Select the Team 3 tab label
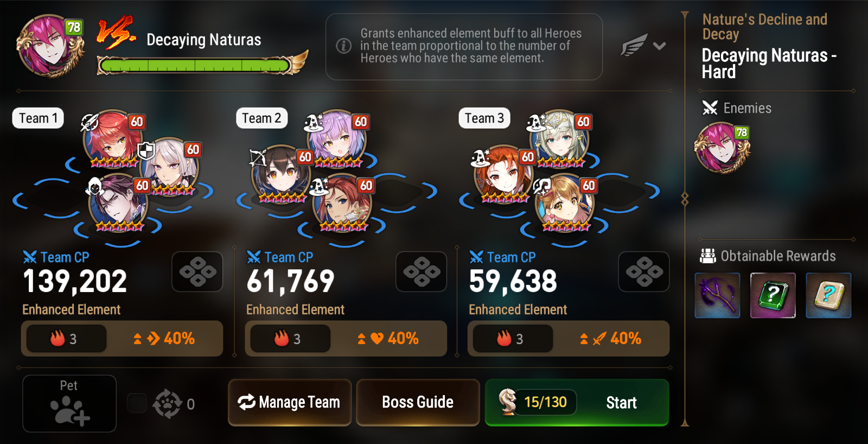Viewport: 868px width, 444px height. point(484,118)
